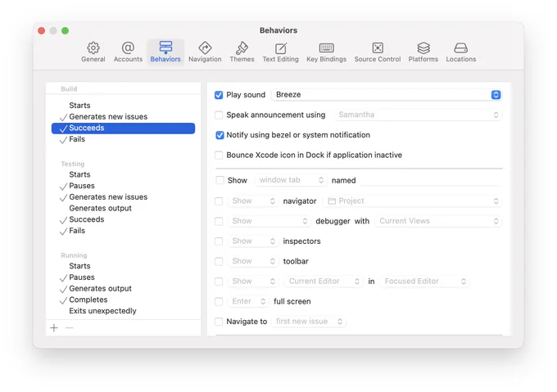Select Running Completes behavior

(123, 300)
